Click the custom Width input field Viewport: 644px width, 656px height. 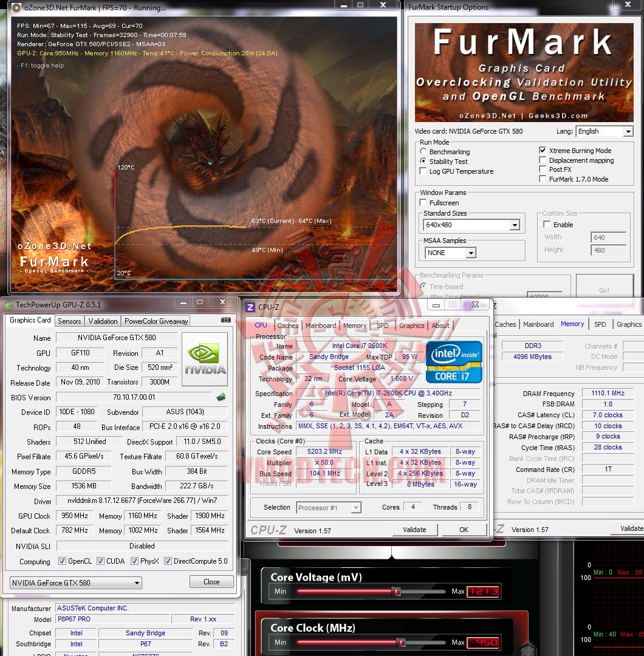tap(608, 237)
